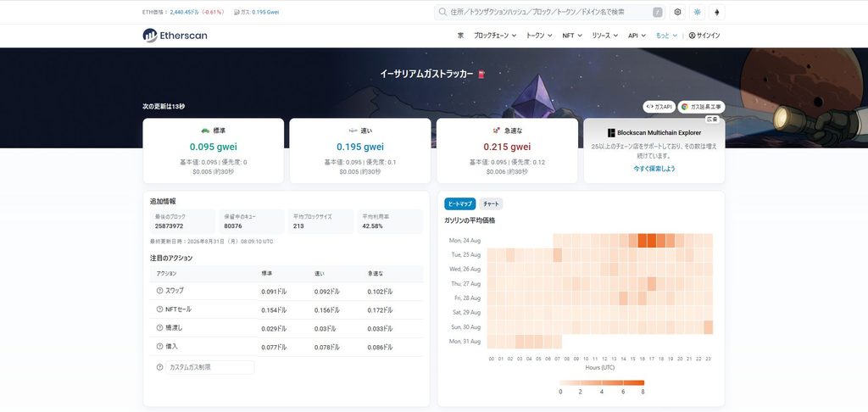
Task: Go to the 家 home menu item
Action: [460, 36]
